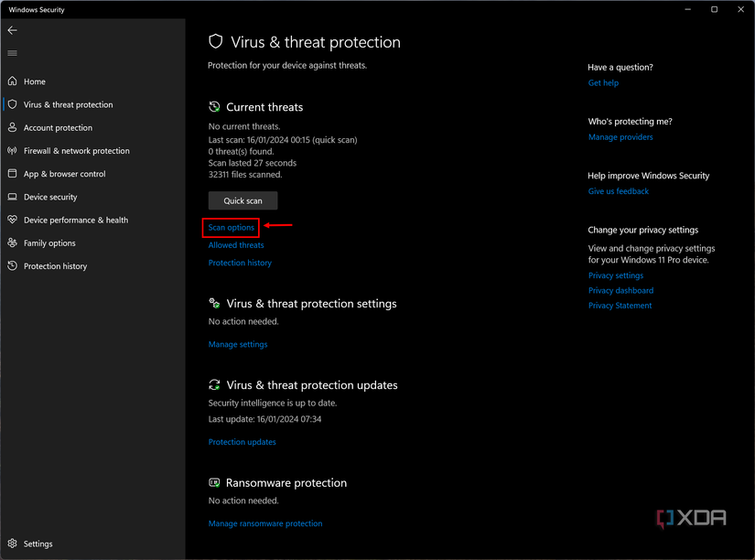
Task: Open Family options page
Action: (49, 243)
